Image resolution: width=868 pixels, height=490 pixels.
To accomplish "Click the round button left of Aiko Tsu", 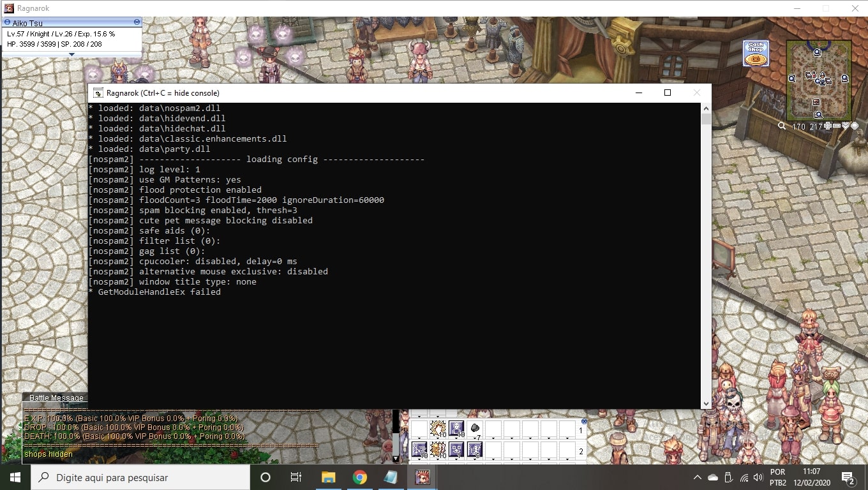I will coord(7,22).
